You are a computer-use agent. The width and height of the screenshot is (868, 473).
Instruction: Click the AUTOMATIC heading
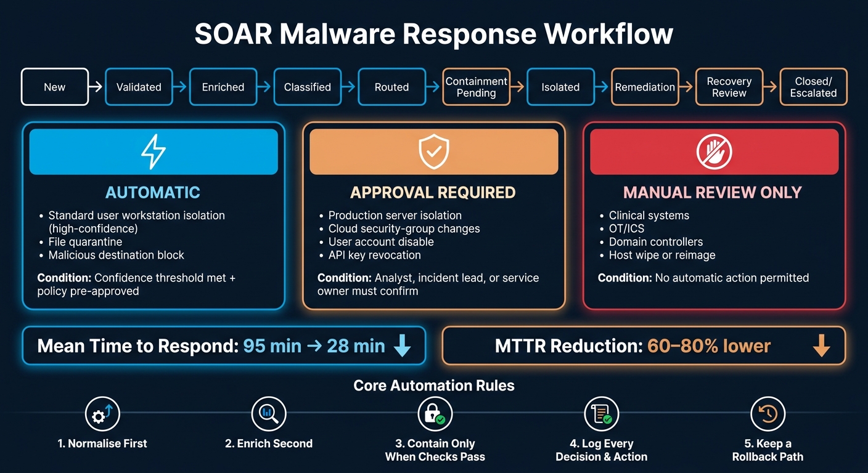point(153,192)
